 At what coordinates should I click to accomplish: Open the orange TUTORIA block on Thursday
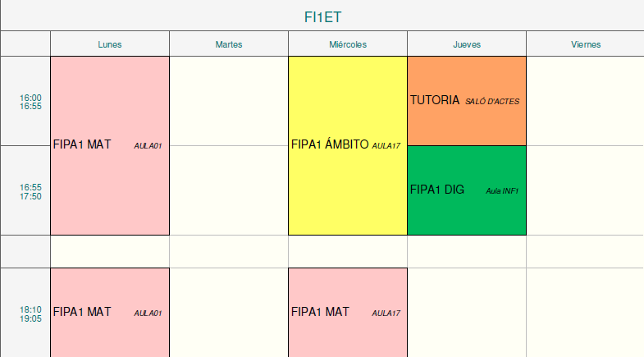(466, 101)
